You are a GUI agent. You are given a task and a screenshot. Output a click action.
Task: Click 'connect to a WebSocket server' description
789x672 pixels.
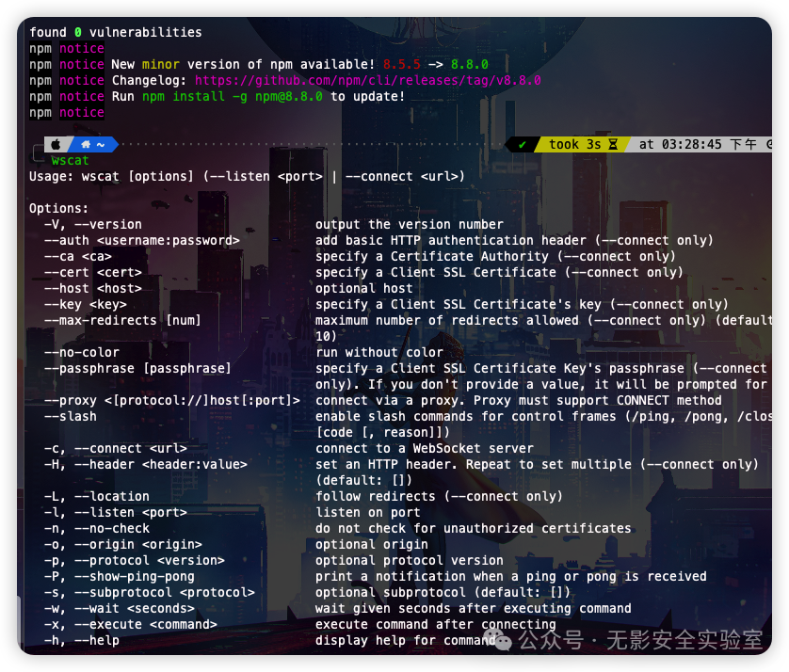pos(425,449)
